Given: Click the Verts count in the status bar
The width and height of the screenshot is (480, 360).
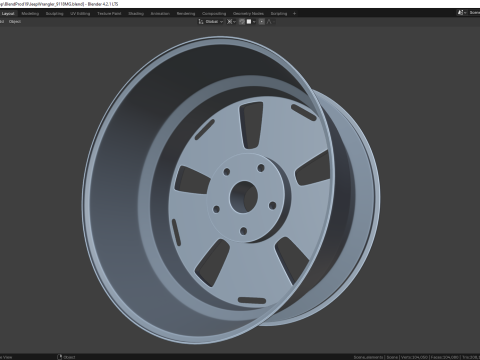Looking at the screenshot, I should point(413,357).
